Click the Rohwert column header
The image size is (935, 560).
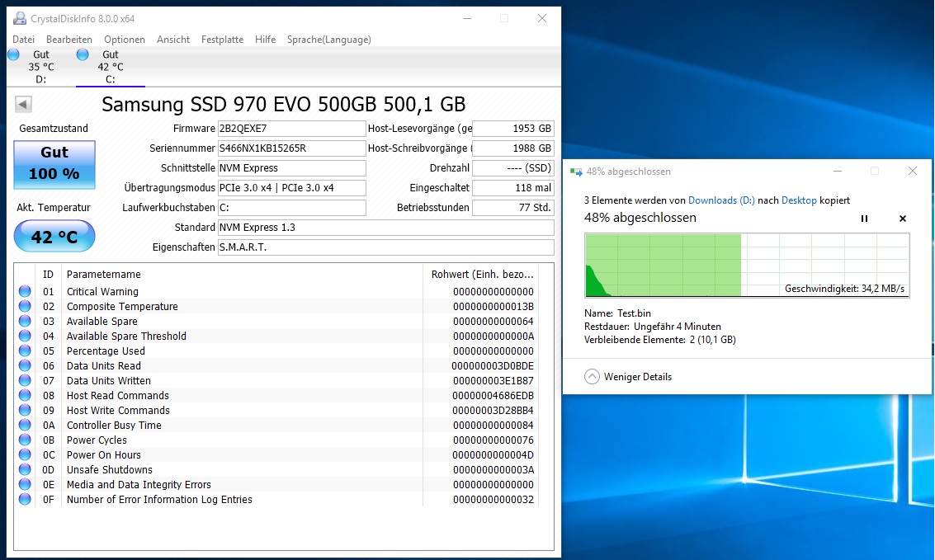point(482,274)
